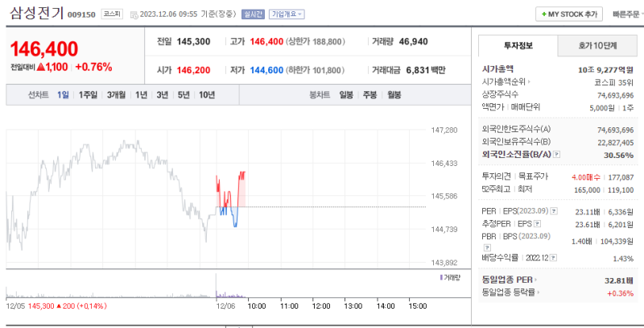Click the MY STOCK 추가 button
This screenshot has height=328, width=644.
tap(569, 14)
